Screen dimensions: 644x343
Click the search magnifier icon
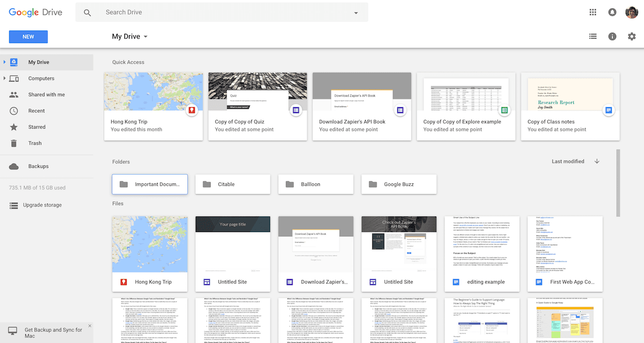87,12
